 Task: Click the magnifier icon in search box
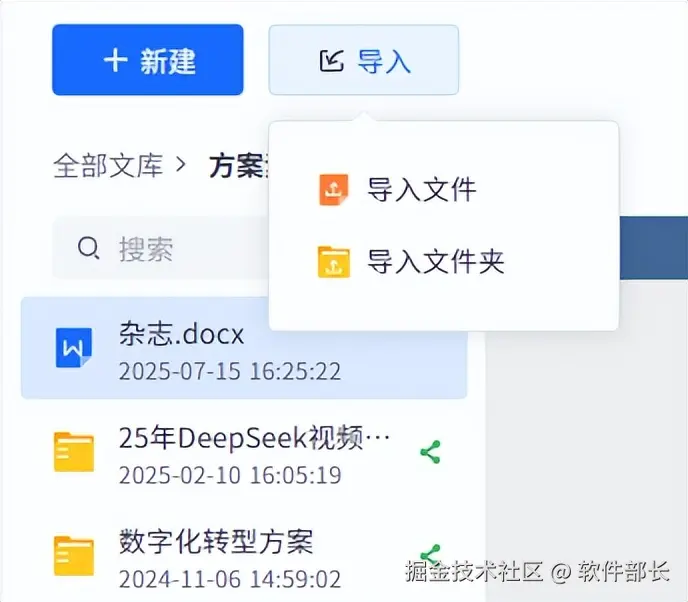pos(89,248)
